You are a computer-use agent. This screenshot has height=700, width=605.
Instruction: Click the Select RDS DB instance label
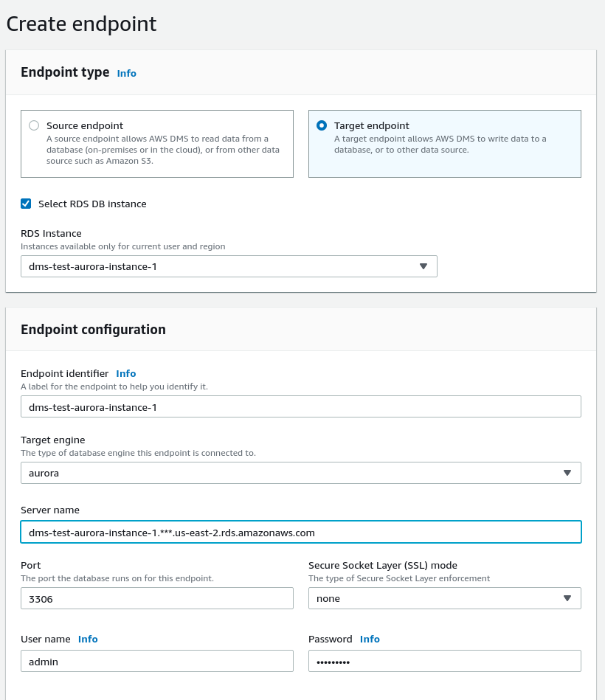pos(92,204)
